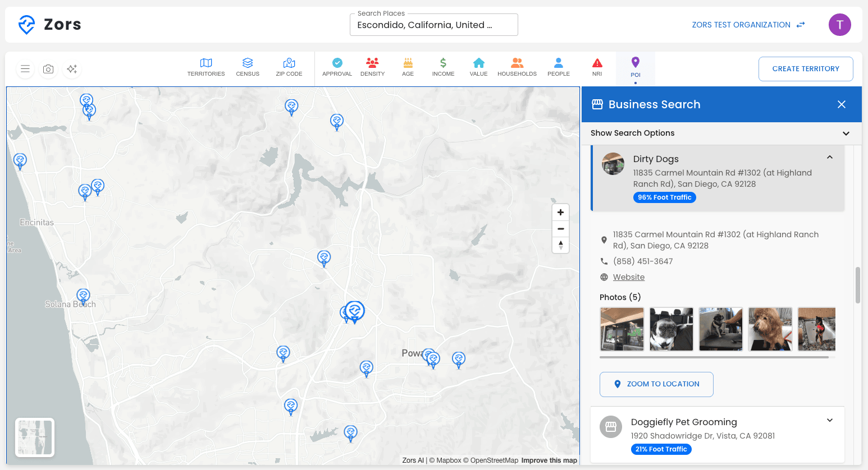Select the Zip Code layer icon
The height and width of the screenshot is (470, 868).
pyautogui.click(x=289, y=67)
